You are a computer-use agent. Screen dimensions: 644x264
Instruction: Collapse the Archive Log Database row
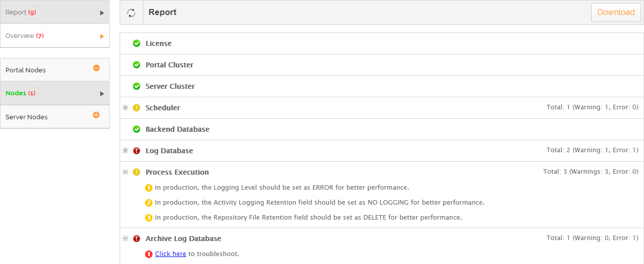point(126,239)
